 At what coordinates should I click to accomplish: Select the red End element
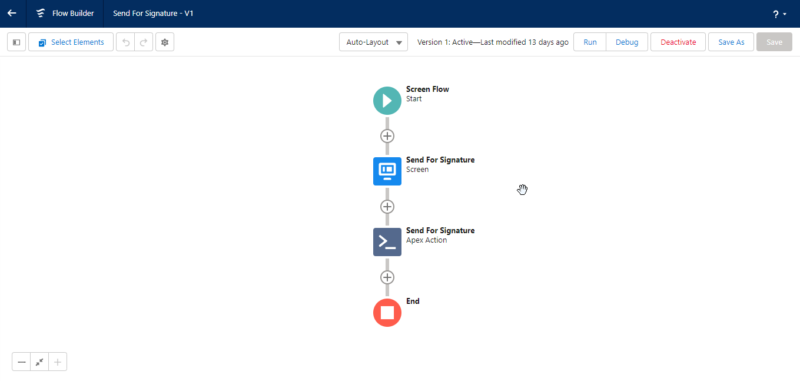[x=387, y=313]
